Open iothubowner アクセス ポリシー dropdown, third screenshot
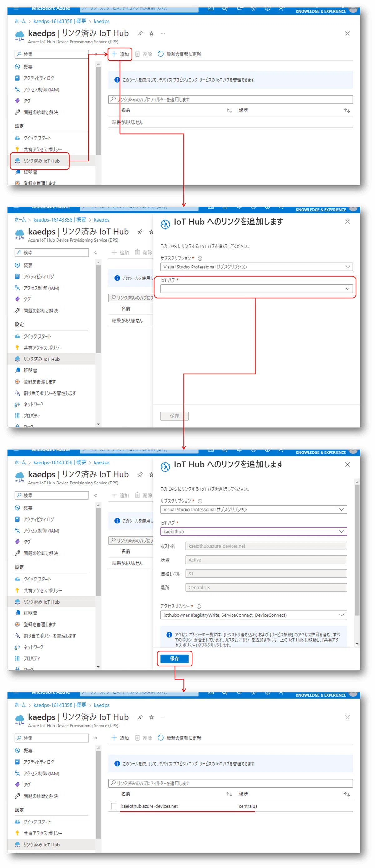The height and width of the screenshot is (868, 375). coord(253,615)
